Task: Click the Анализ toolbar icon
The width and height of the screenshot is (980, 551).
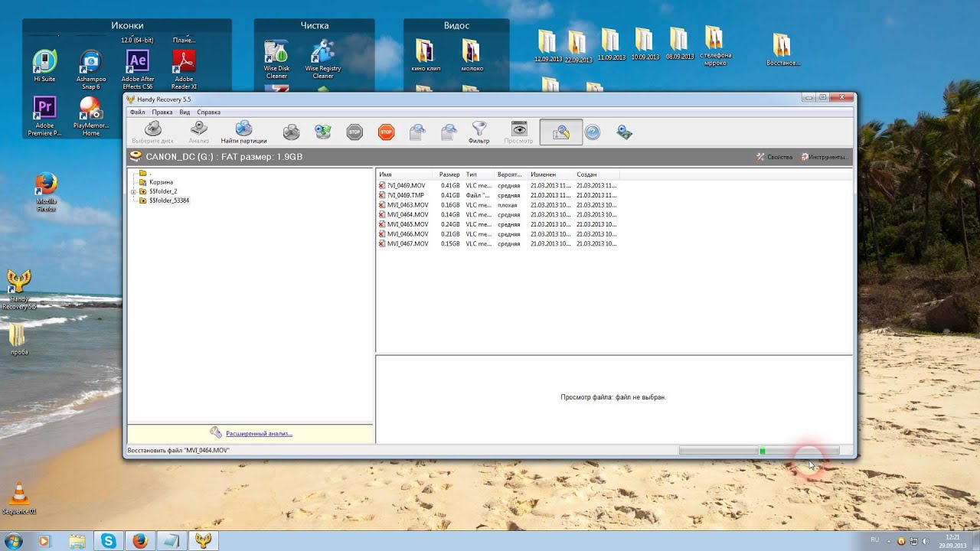Action: [x=199, y=132]
